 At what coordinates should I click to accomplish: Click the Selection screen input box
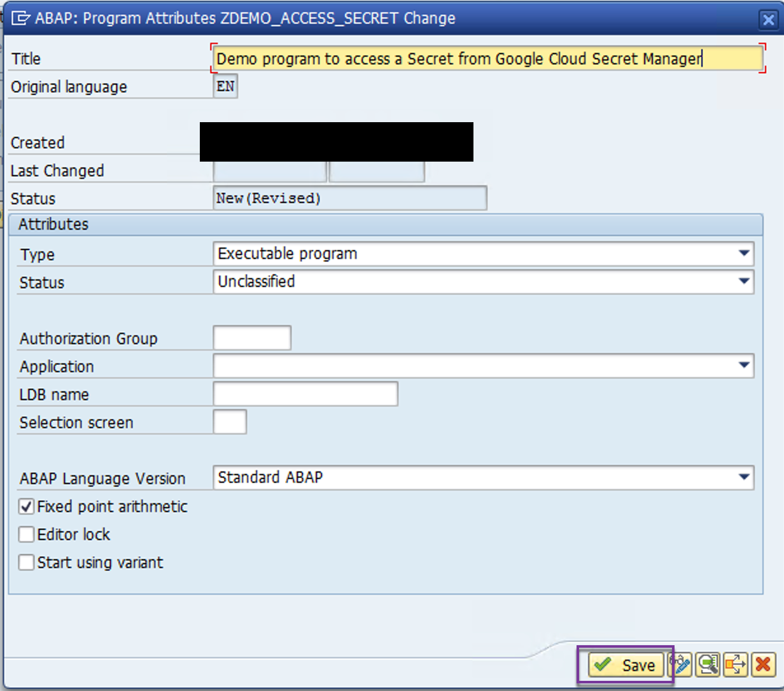230,422
